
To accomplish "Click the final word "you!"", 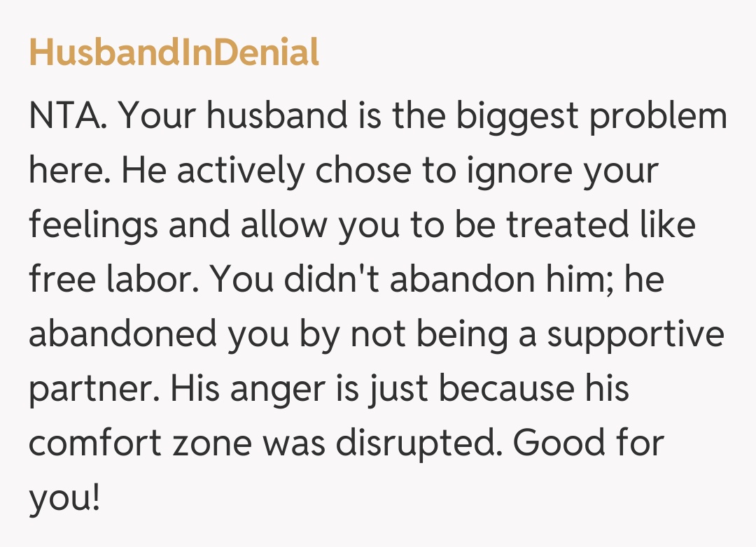I will 64,499.
